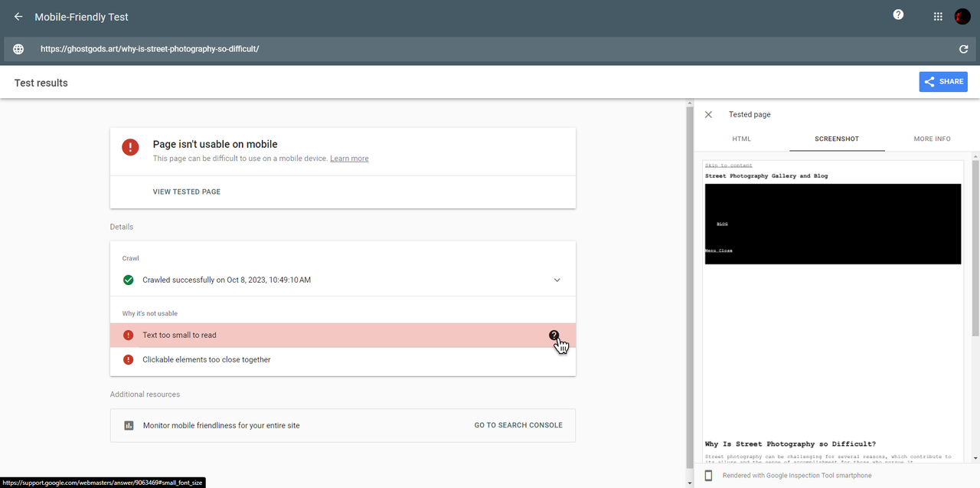
Task: Click Street Photography Gallery and Blog title
Action: tap(766, 176)
